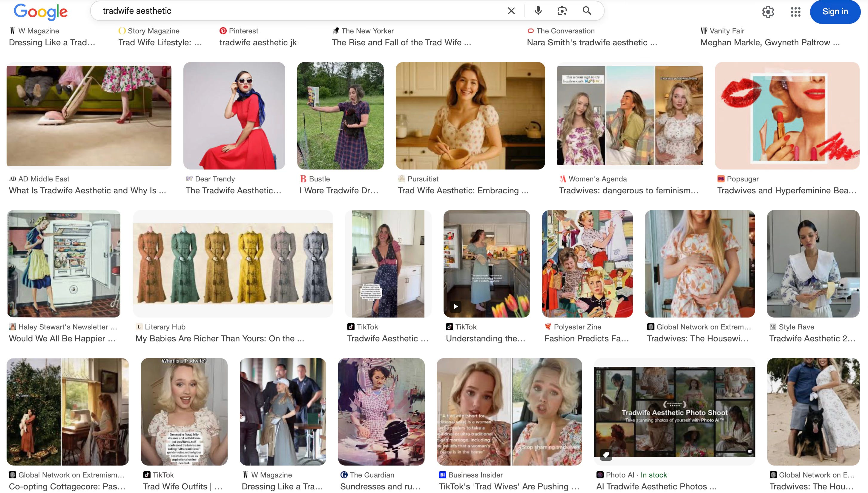Open the red dress Dear Trendy thumbnail
Image resolution: width=868 pixels, height=493 pixels.
(x=234, y=115)
